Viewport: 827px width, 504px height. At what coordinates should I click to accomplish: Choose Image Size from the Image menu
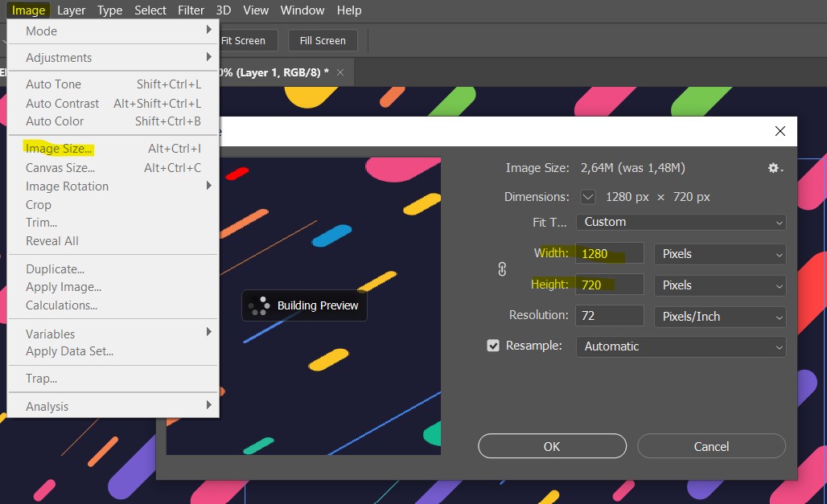tap(113, 149)
